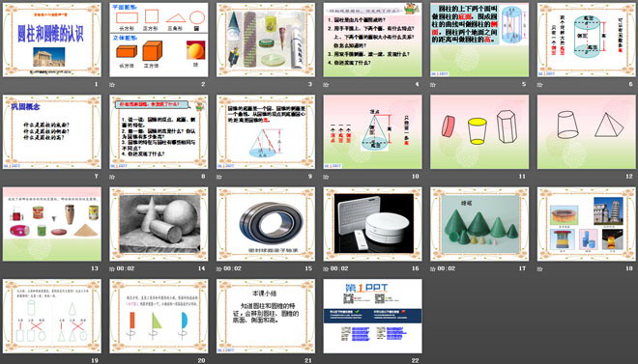This screenshot has width=638, height=364.
Task: Click the star icon under slide 10
Action: 326,177
